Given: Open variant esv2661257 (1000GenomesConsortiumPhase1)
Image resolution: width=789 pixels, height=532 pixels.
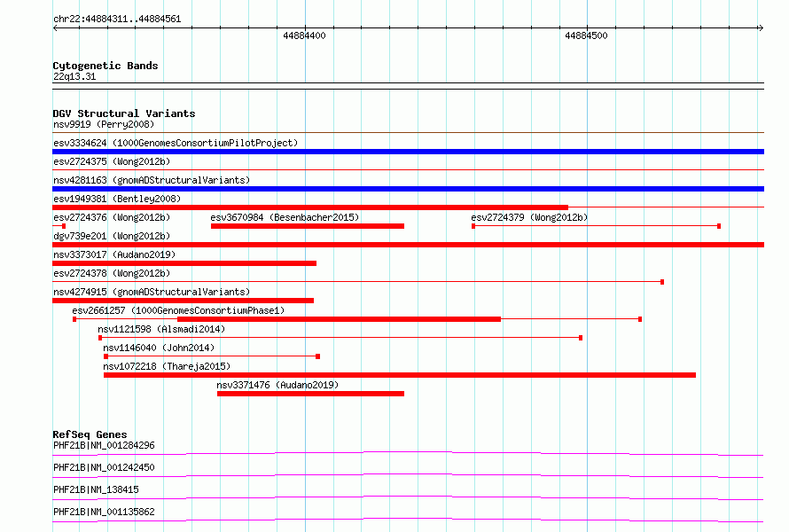Looking at the screenshot, I should (x=178, y=310).
